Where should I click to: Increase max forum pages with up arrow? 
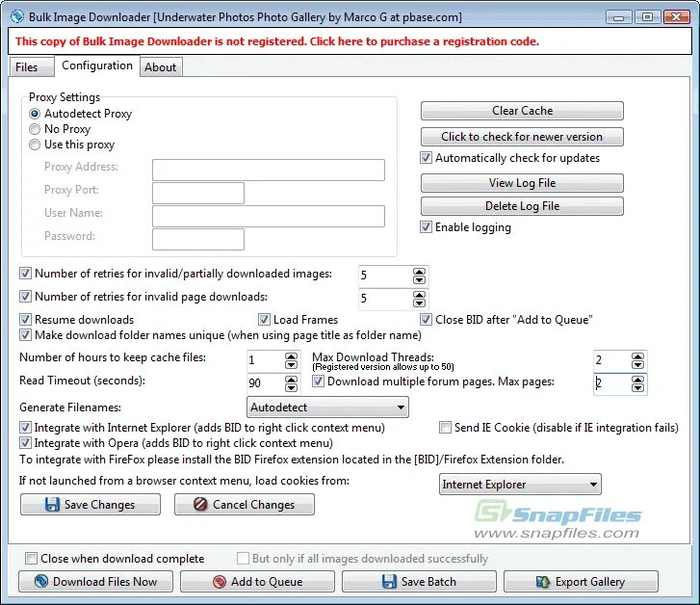coord(637,380)
